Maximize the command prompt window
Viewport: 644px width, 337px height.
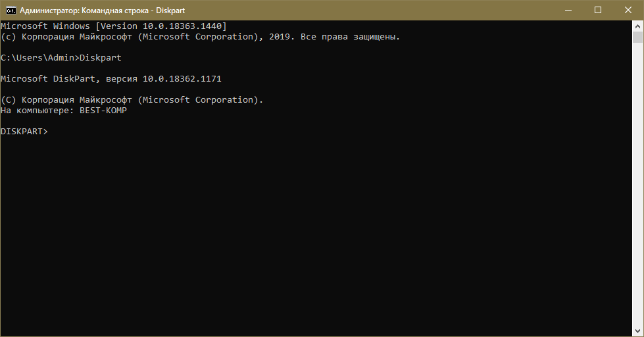[x=597, y=11]
